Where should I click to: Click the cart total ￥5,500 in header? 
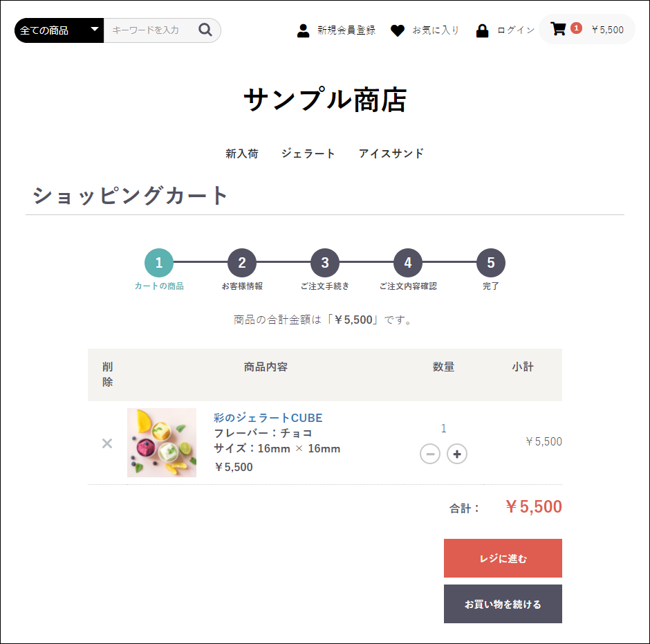(607, 30)
